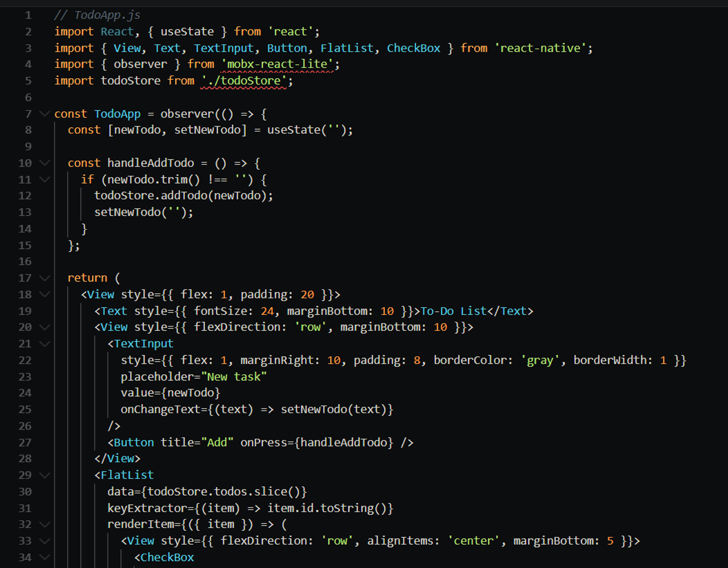Click the '// TodoApp.js' comment on line 1

[x=97, y=15]
